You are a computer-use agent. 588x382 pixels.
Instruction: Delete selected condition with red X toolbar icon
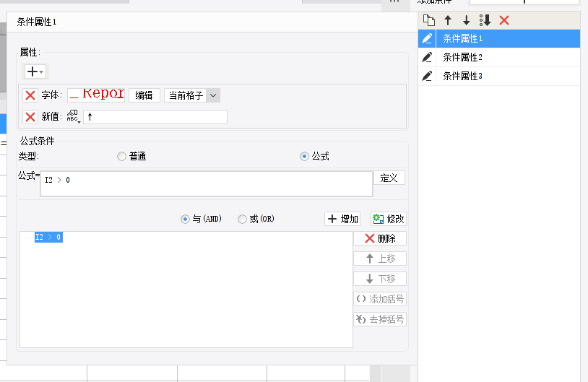[x=504, y=20]
